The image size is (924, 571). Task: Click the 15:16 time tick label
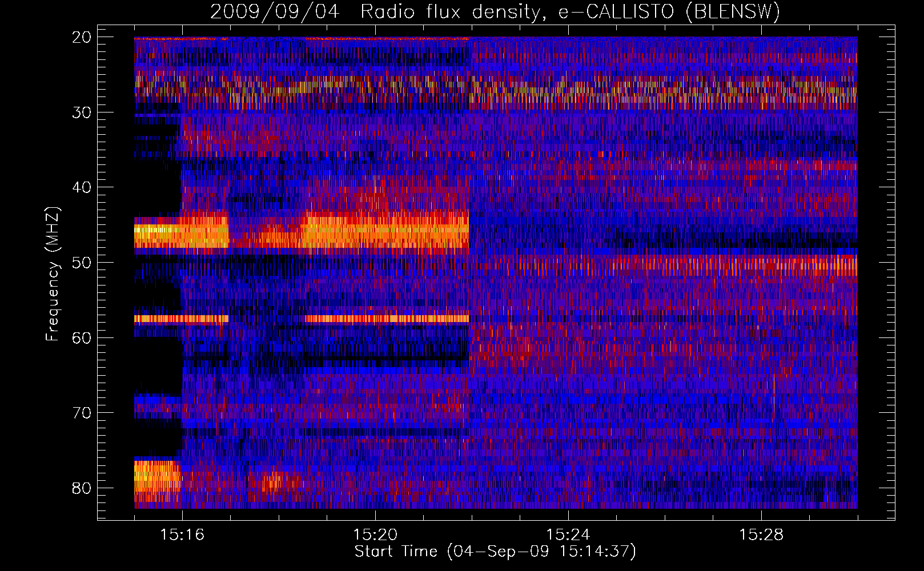tap(182, 535)
